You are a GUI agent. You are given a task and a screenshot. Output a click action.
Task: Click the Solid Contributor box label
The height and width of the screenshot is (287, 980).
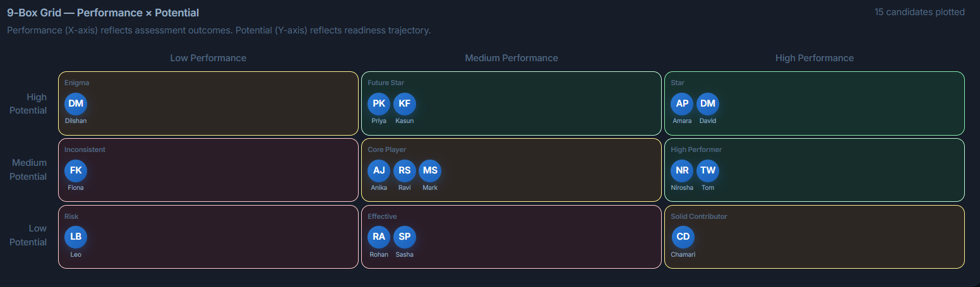pyautogui.click(x=699, y=216)
